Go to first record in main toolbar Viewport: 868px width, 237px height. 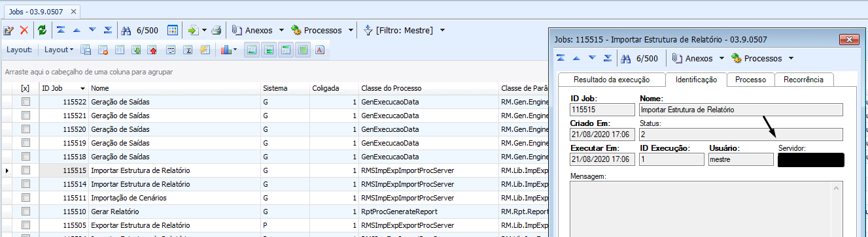click(61, 30)
